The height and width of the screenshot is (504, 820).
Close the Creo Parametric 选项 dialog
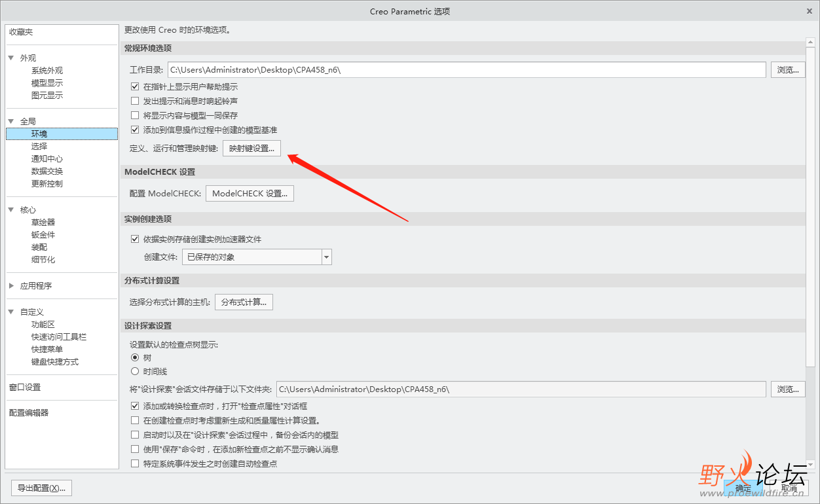(x=811, y=11)
